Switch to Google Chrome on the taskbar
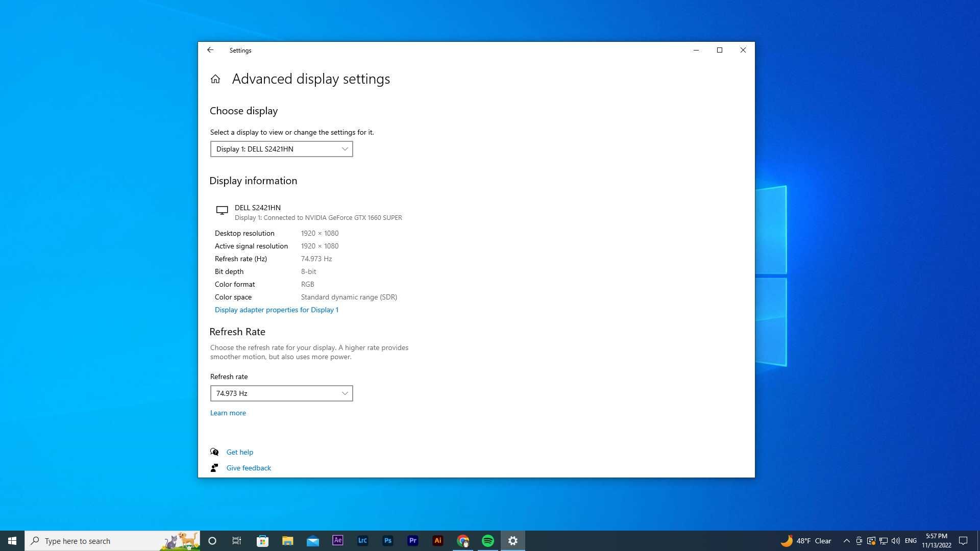 tap(463, 541)
